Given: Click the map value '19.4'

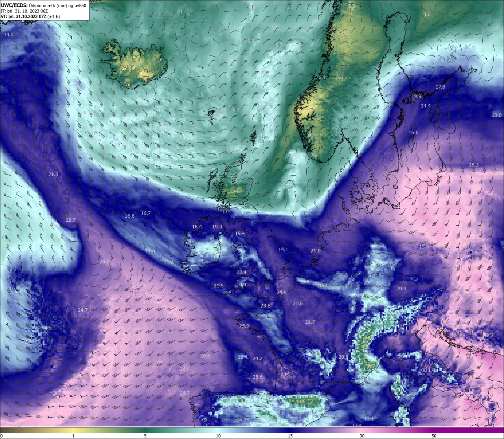Looking at the screenshot, I should pyautogui.click(x=240, y=233).
